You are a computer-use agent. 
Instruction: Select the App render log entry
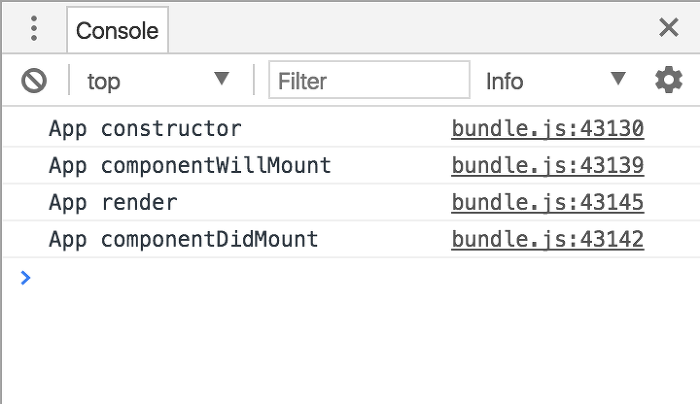113,203
